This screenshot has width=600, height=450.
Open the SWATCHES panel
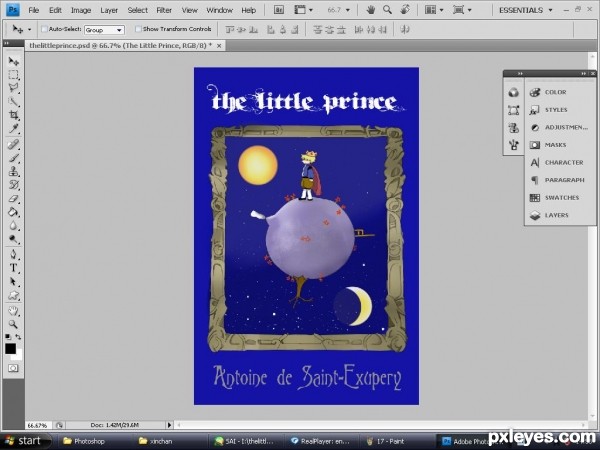(561, 198)
